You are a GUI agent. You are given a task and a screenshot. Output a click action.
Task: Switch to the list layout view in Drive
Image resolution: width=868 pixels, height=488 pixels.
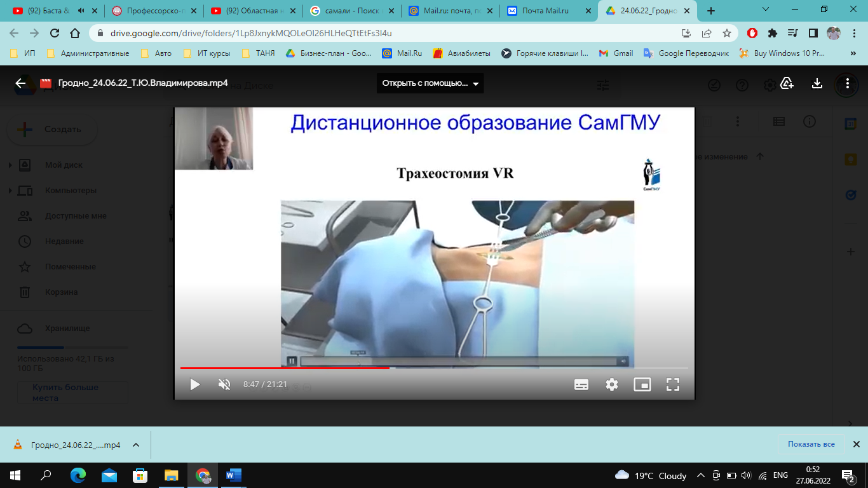point(778,121)
